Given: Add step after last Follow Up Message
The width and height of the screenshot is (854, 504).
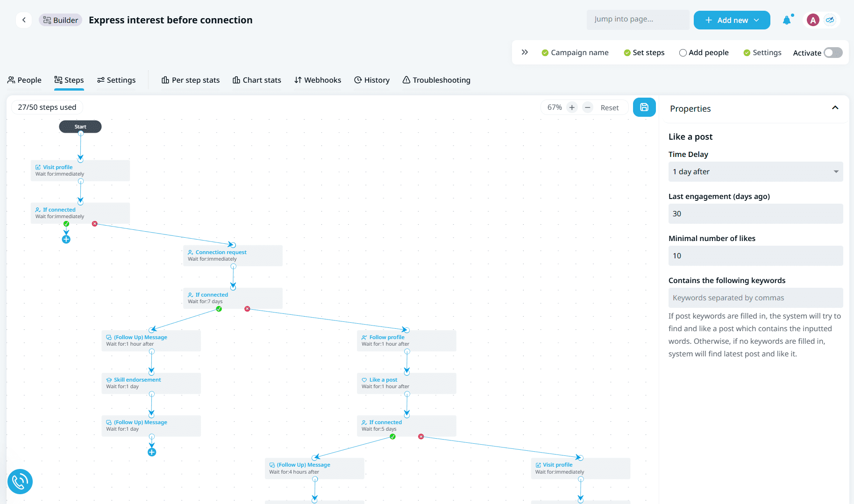Looking at the screenshot, I should pos(152,452).
